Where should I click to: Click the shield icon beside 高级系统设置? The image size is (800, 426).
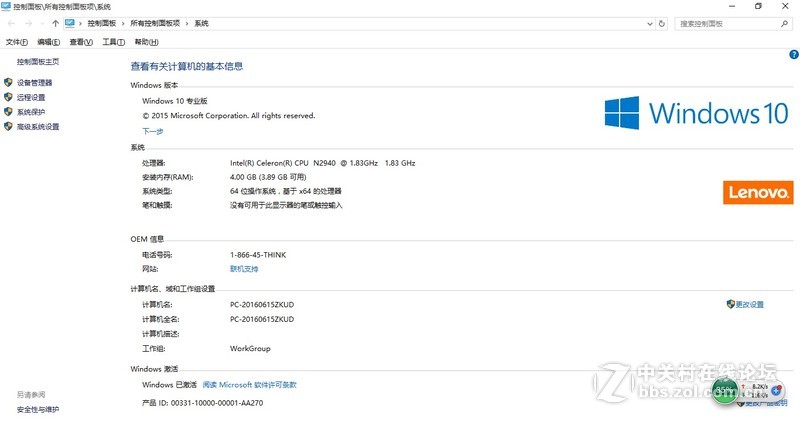click(x=8, y=126)
